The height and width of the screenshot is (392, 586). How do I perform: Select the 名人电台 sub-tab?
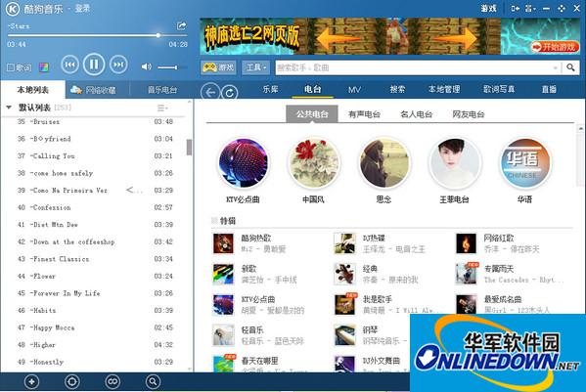[416, 114]
